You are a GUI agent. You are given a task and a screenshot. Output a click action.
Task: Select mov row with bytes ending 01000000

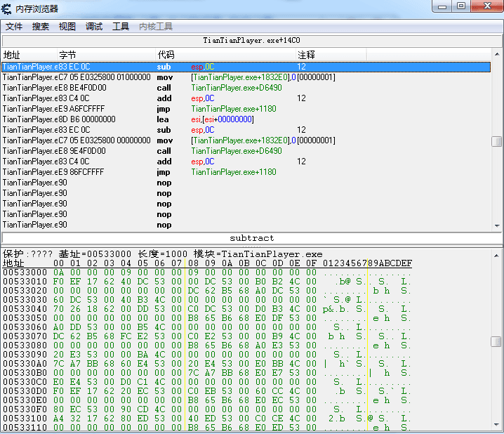coord(246,77)
